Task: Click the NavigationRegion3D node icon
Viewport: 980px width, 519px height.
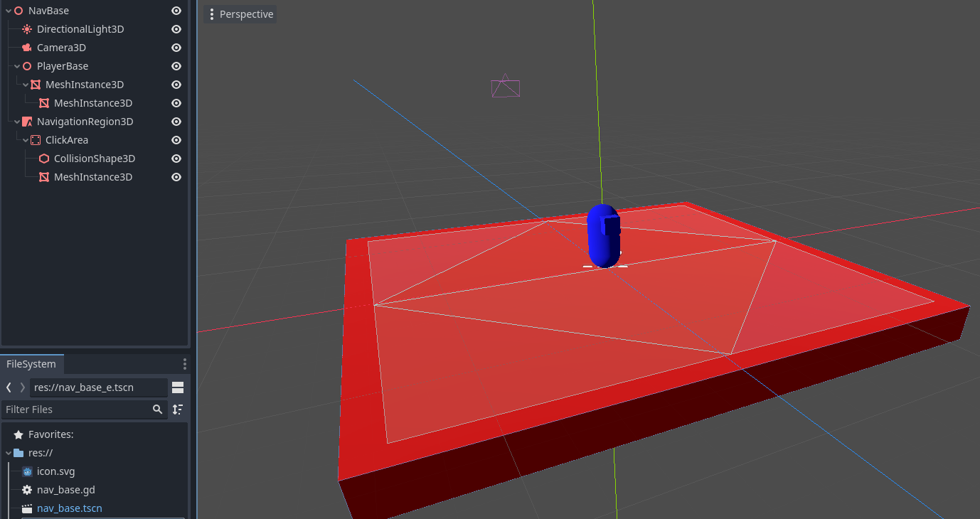Action: [27, 122]
